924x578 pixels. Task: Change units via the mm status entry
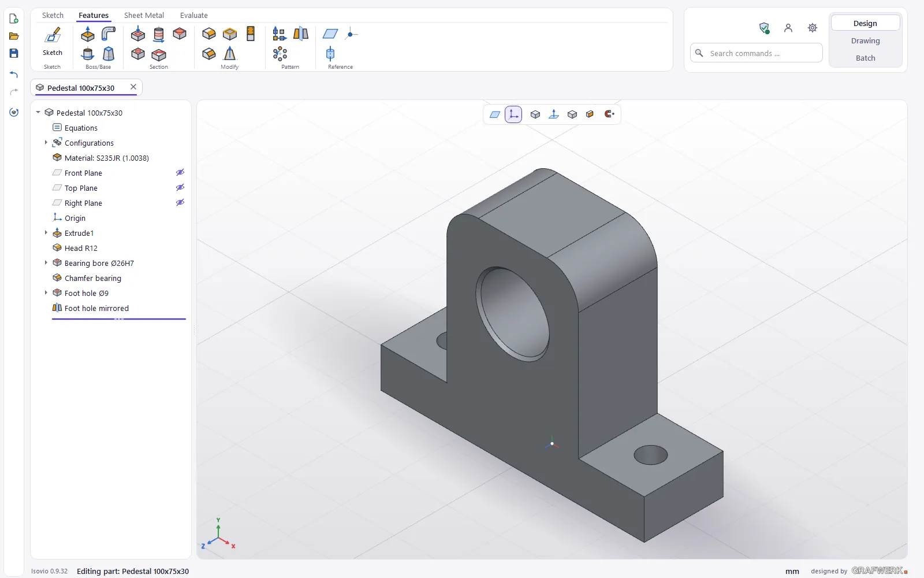coord(792,571)
